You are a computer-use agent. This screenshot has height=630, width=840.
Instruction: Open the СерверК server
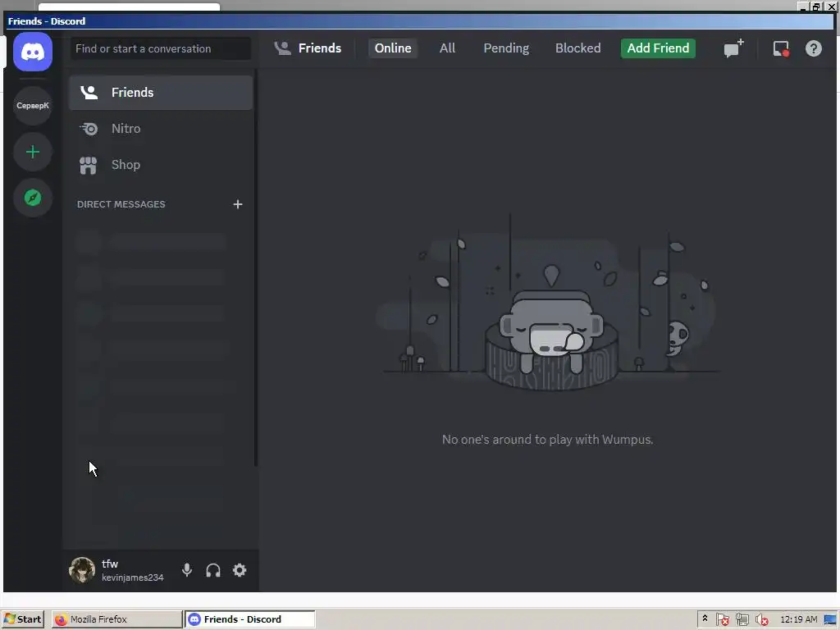pyautogui.click(x=33, y=106)
